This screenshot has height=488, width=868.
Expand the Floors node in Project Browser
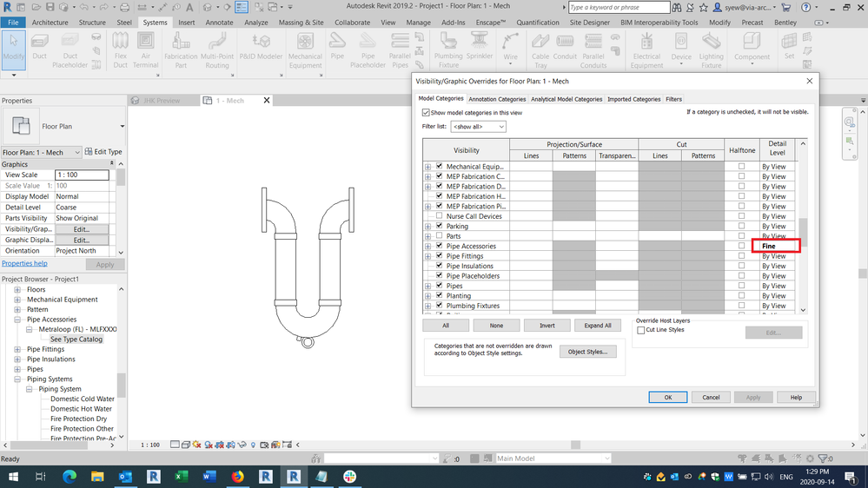[17, 289]
